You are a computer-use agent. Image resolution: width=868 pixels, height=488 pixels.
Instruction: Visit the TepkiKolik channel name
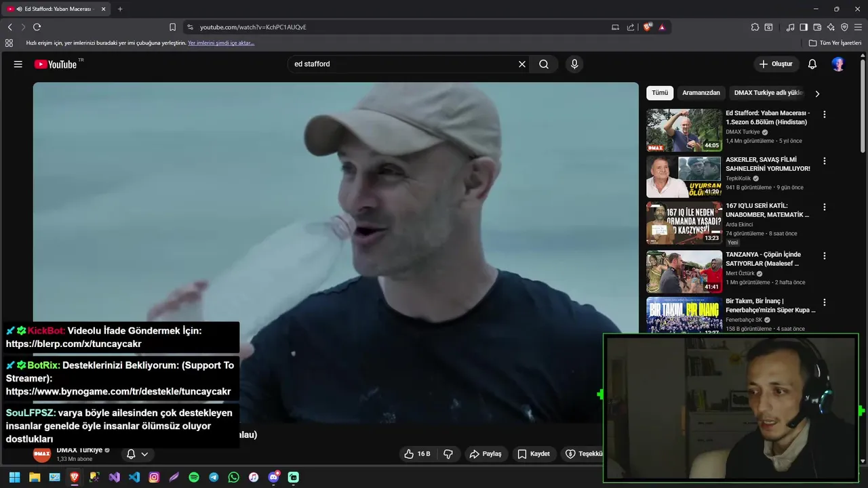[738, 178]
